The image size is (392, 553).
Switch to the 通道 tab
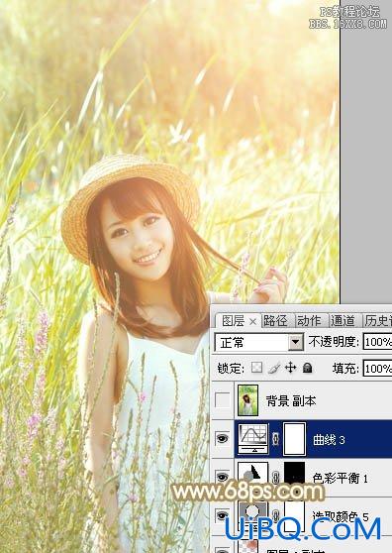(x=343, y=320)
